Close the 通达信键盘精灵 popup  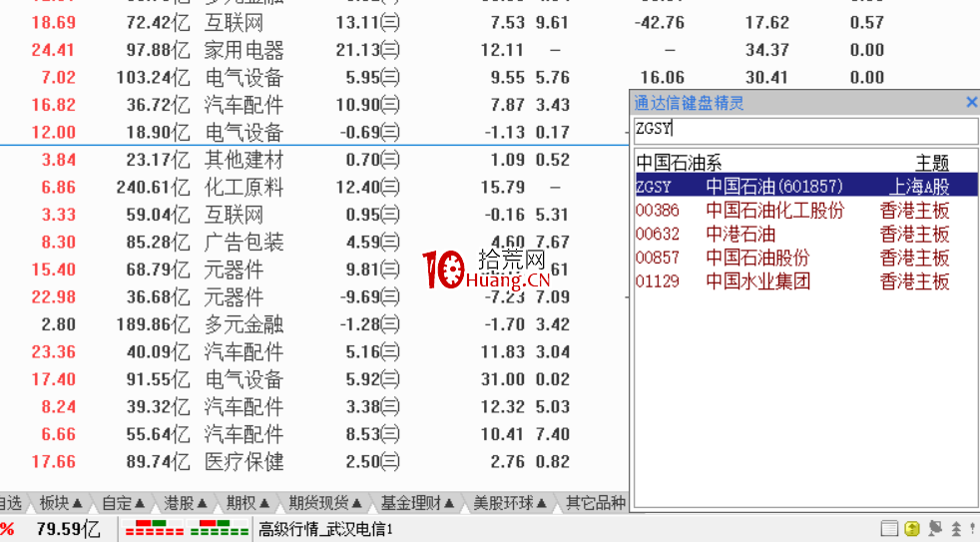pyautogui.click(x=971, y=102)
